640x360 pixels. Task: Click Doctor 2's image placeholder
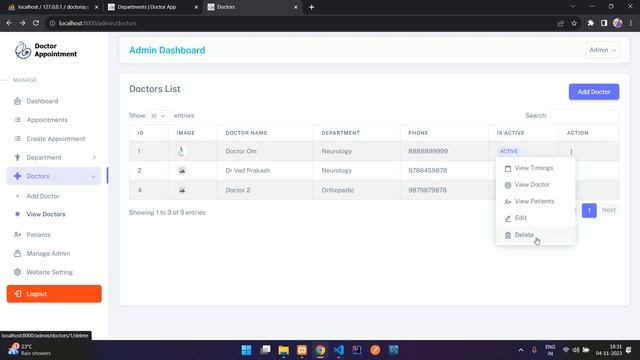(182, 190)
